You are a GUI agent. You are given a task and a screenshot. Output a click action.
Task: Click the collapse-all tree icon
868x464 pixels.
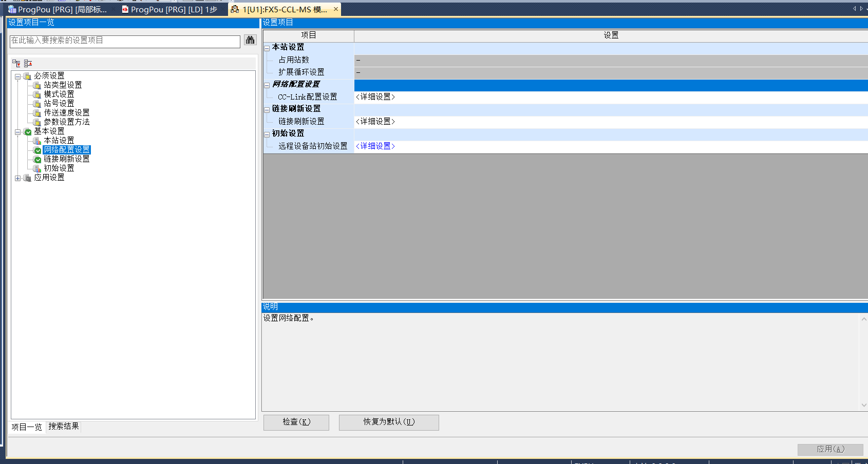[28, 63]
